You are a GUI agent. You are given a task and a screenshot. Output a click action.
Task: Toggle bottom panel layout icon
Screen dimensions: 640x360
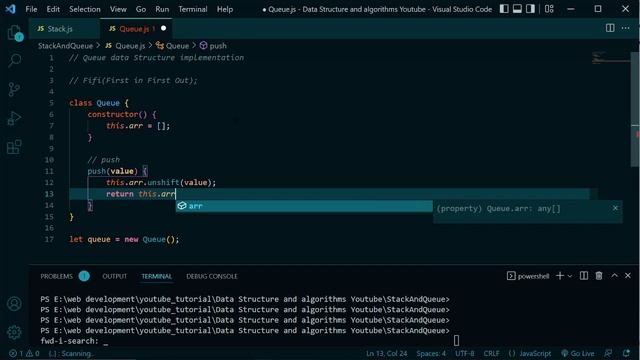517,9
